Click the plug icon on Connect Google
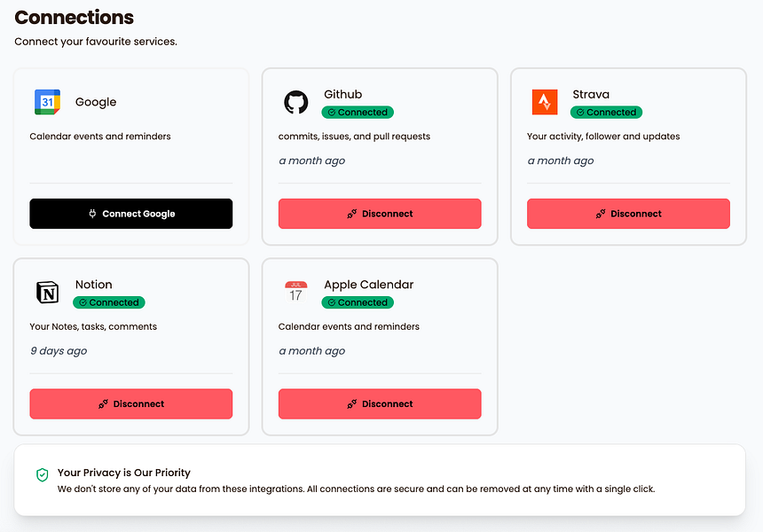The width and height of the screenshot is (763, 532). 91,214
